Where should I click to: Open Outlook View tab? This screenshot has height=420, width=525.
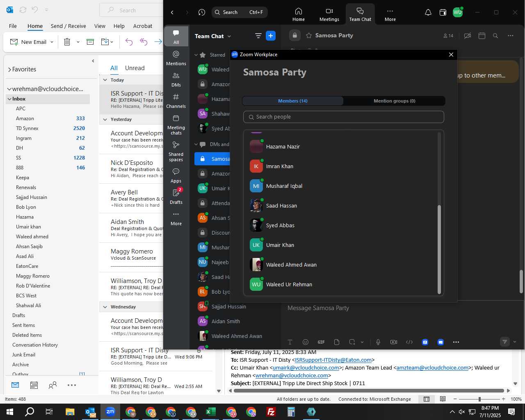100,26
